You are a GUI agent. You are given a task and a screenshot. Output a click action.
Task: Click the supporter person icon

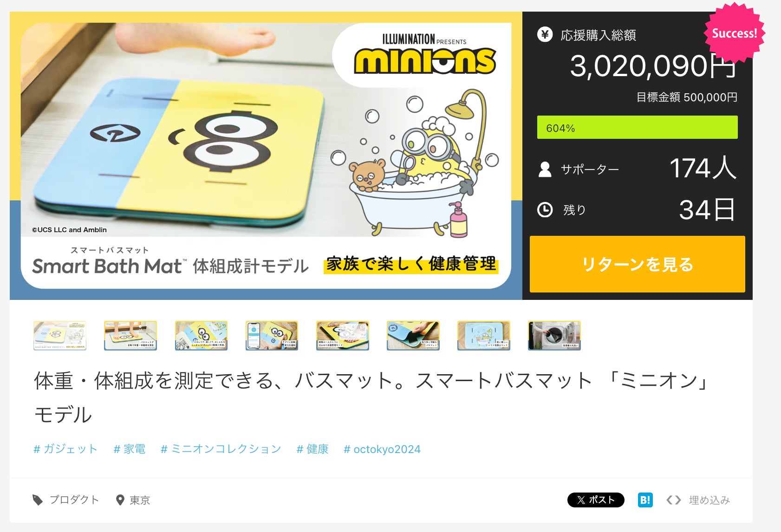click(x=545, y=169)
